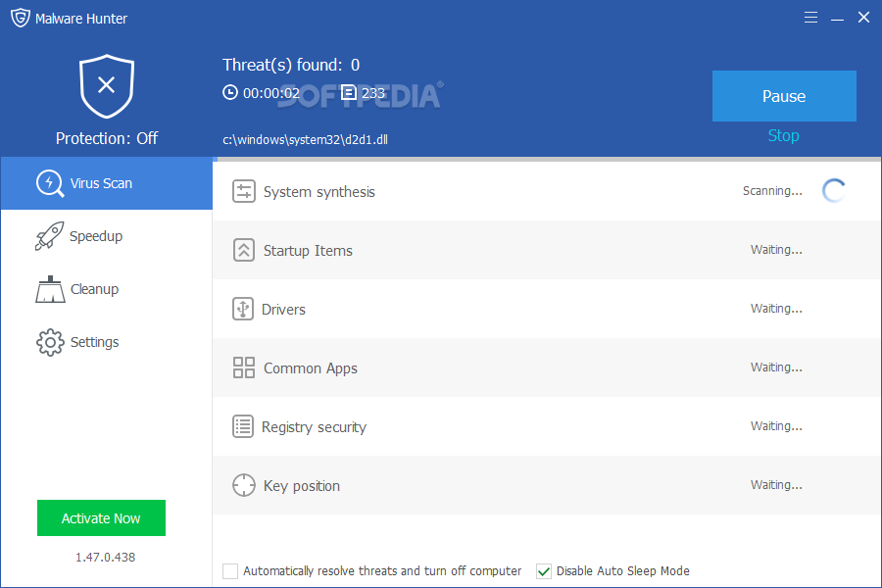Screen dimensions: 882x588
Task: Click the Virus Scan magnifier icon
Action: (x=50, y=183)
